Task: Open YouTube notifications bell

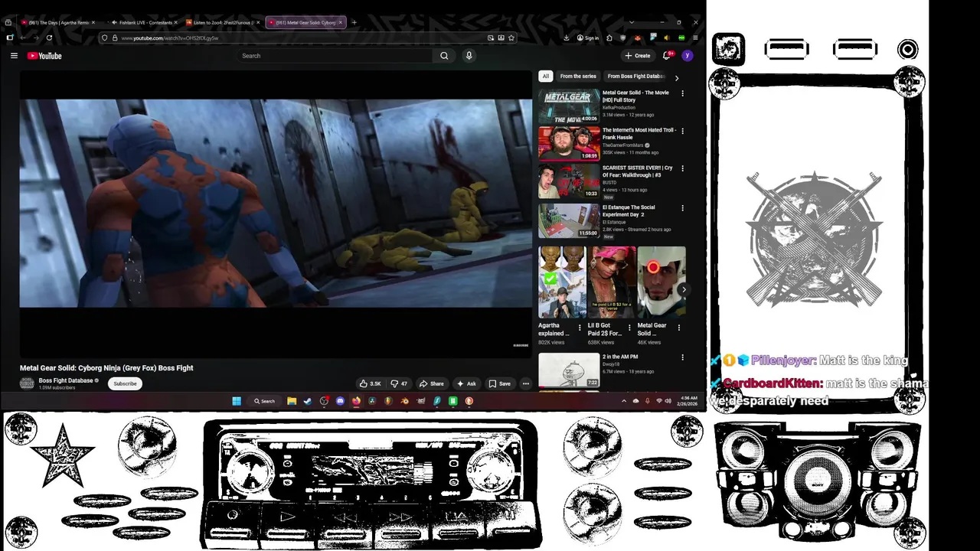Action: 667,56
